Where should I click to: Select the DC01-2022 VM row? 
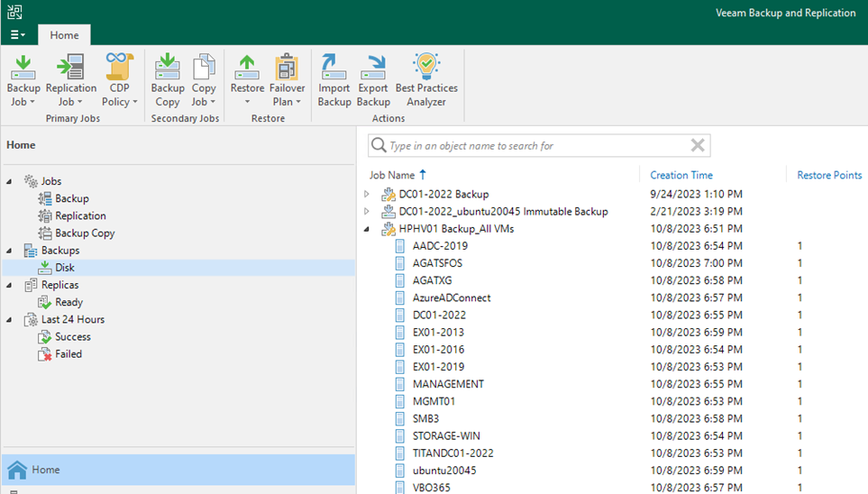coord(439,316)
